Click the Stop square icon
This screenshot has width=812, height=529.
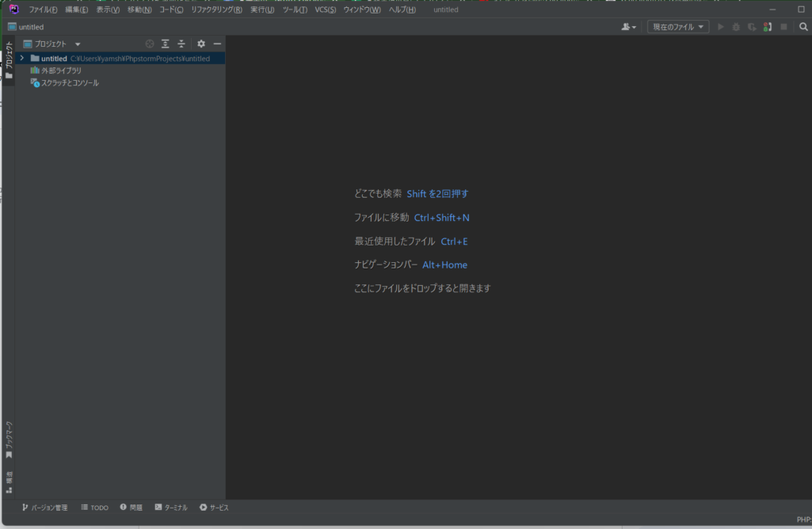coord(784,27)
